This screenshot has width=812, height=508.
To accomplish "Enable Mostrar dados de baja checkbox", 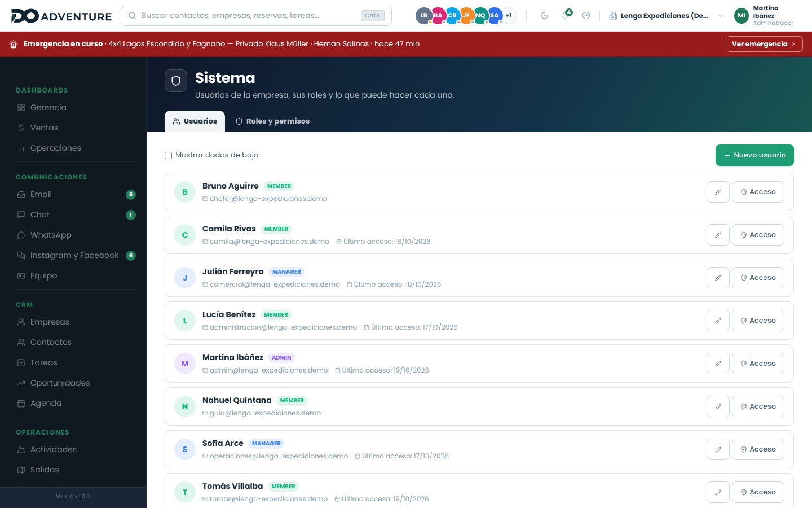I will pos(168,155).
